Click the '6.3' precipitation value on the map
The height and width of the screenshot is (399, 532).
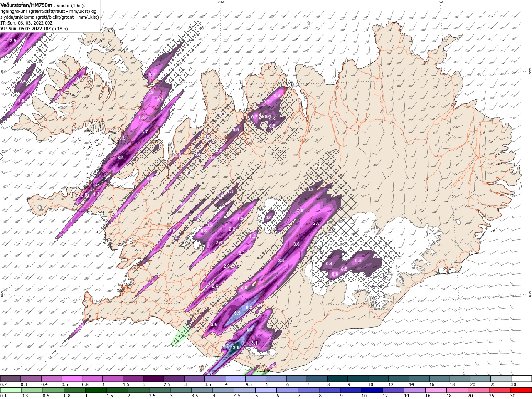tap(249, 307)
